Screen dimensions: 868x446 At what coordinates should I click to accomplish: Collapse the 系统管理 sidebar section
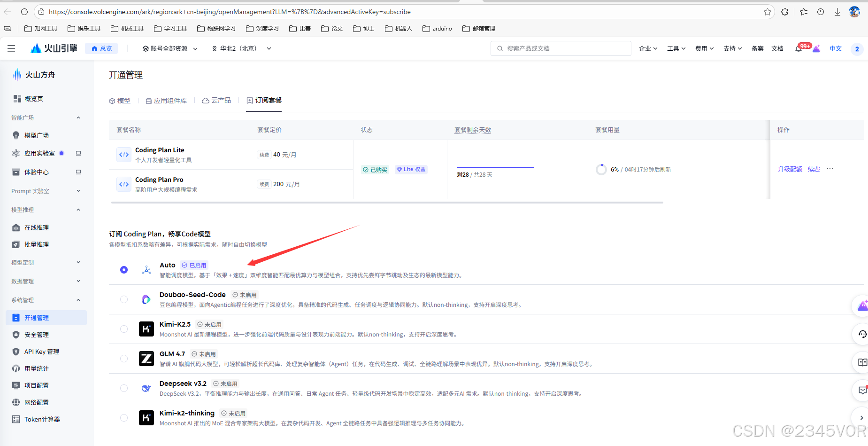78,300
